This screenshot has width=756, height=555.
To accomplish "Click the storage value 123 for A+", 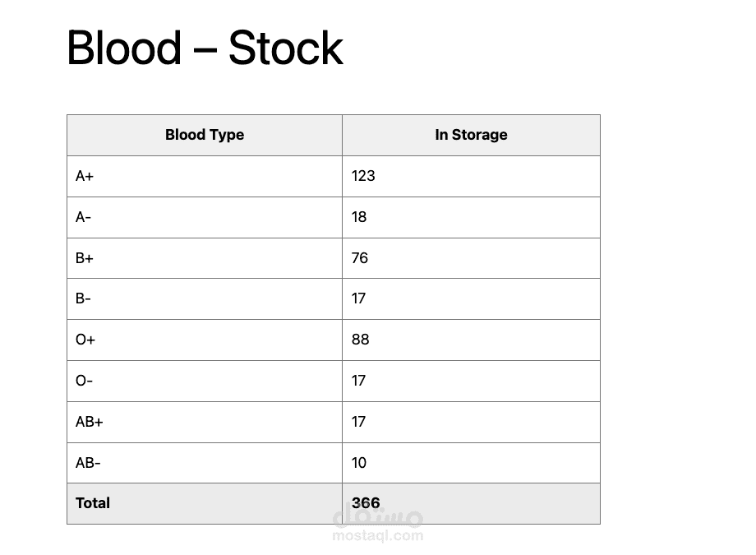I will 363,176.
